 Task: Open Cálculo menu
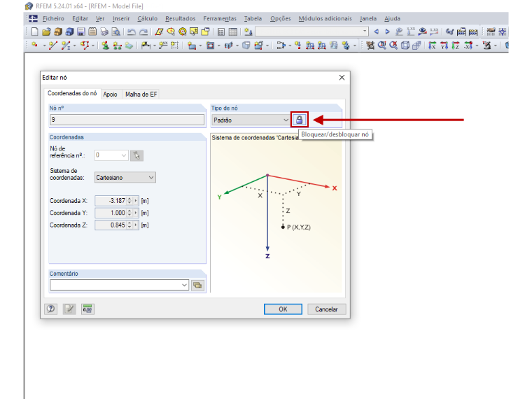(x=147, y=19)
